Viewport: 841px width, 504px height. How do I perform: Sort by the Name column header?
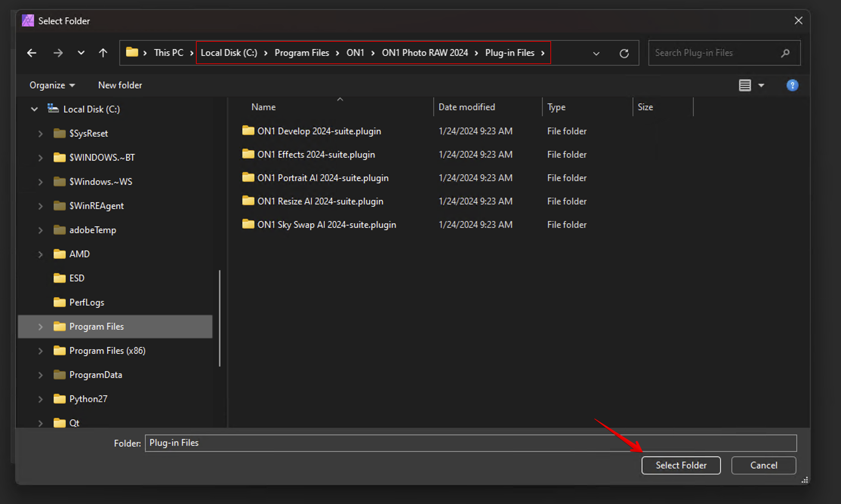(263, 107)
